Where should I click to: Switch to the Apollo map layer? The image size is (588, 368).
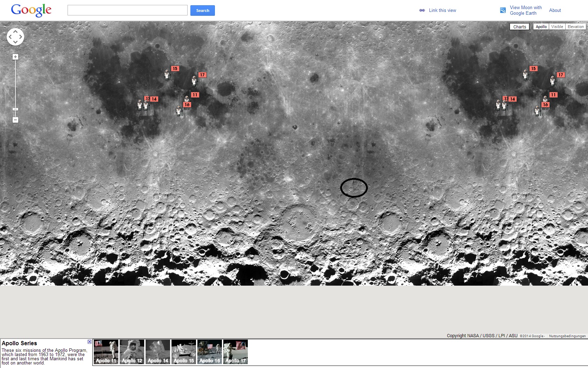[541, 27]
